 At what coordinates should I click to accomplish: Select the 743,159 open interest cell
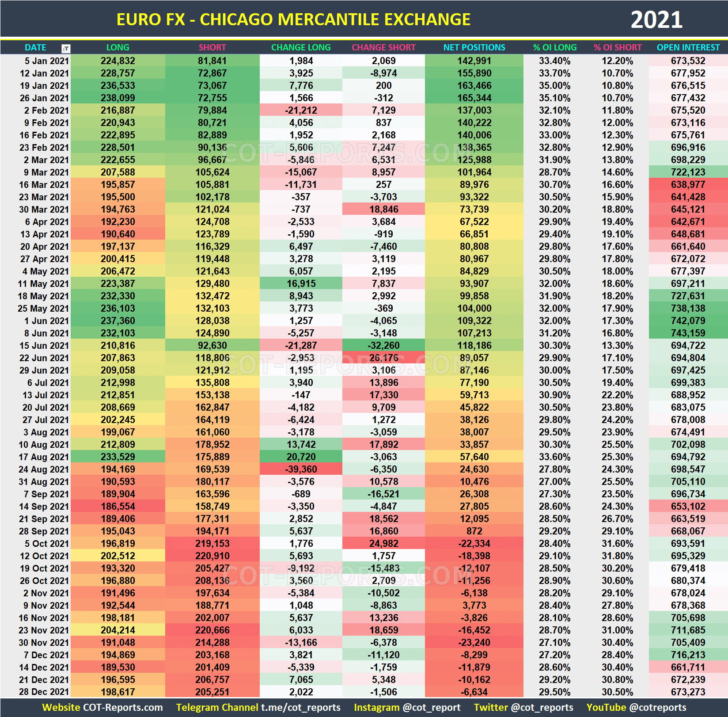click(x=687, y=333)
